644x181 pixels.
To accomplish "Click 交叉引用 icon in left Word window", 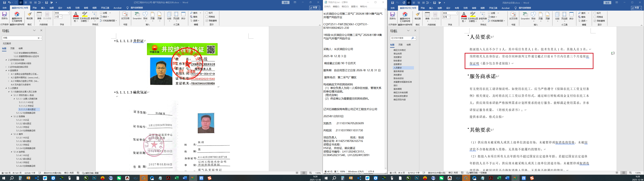I will 125,15.
